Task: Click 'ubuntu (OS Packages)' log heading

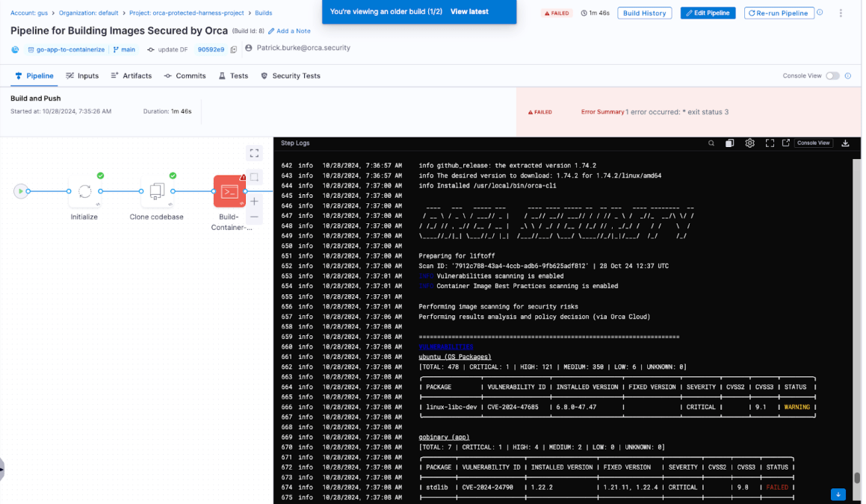Action: pyautogui.click(x=454, y=357)
